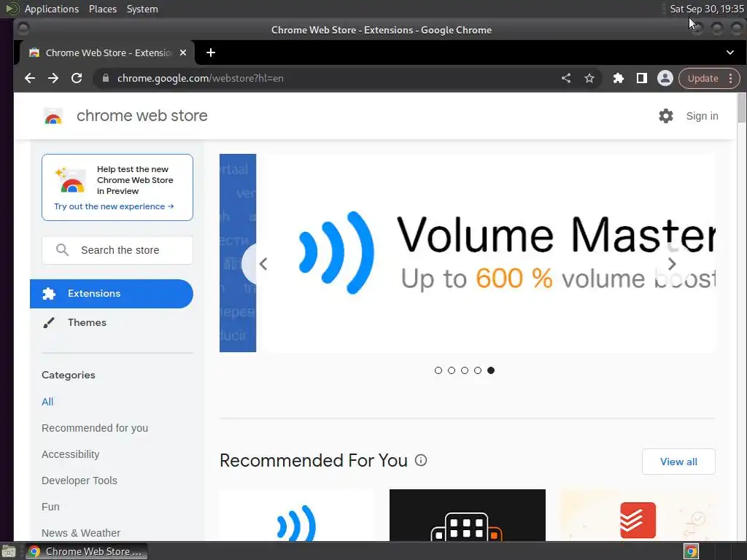Viewport: 747px width, 560px height.
Task: Share this page icon in address bar
Action: click(x=566, y=78)
